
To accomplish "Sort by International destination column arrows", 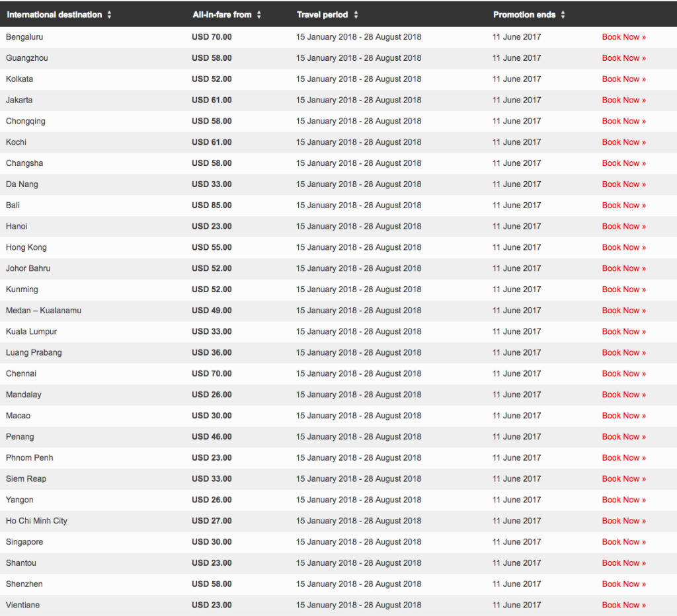I will 110,15.
